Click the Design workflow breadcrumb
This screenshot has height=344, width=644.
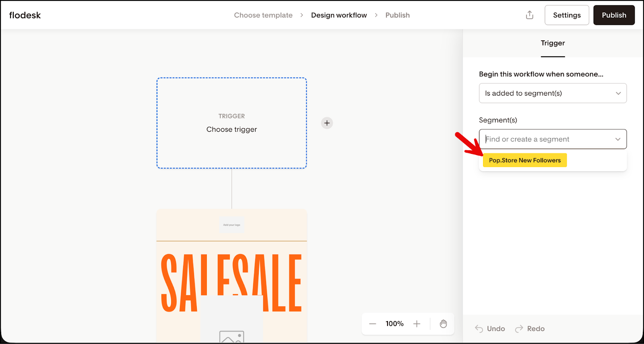point(339,15)
